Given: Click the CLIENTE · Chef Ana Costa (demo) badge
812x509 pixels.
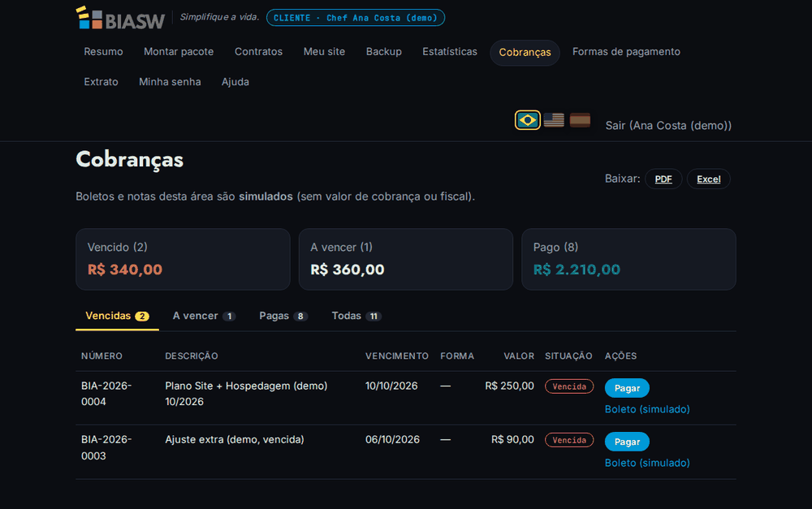Looking at the screenshot, I should tap(356, 18).
